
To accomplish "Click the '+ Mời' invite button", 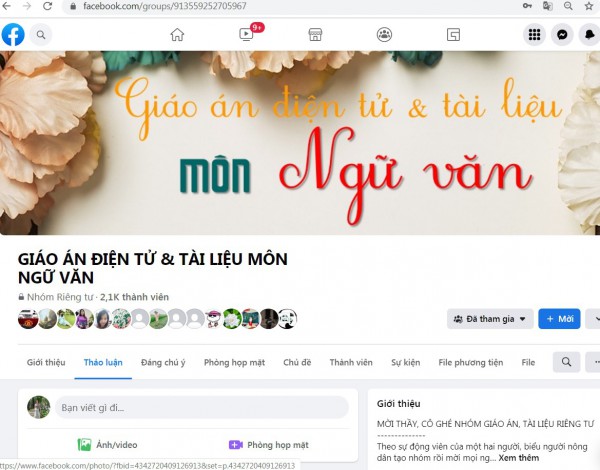I will pyautogui.click(x=559, y=319).
